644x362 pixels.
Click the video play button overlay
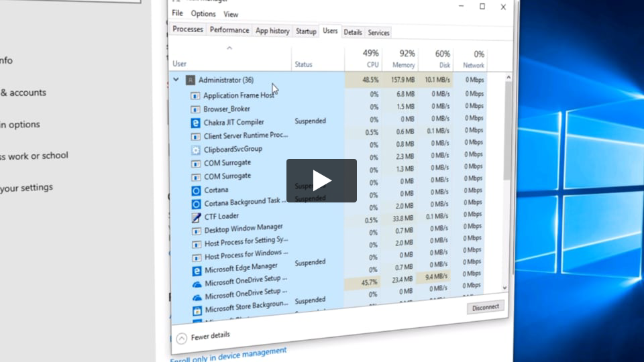tap(321, 180)
